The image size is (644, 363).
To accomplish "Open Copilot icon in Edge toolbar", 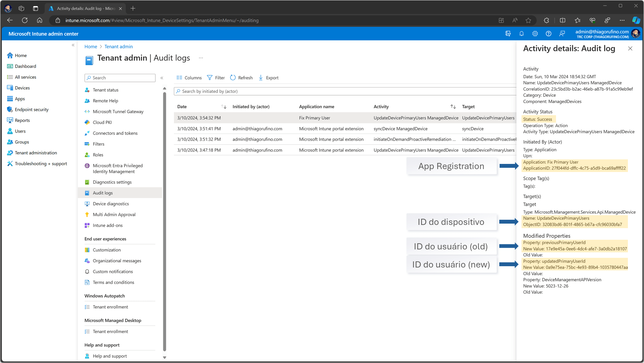I will (636, 20).
